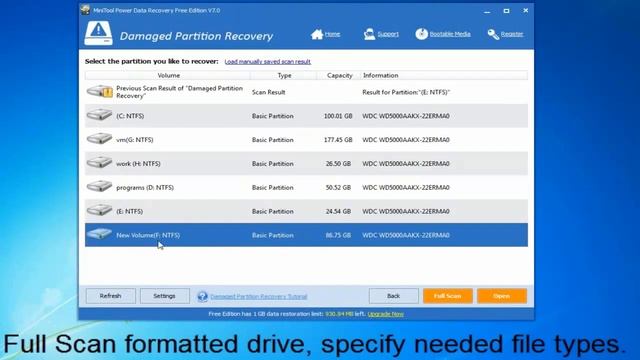Sort by Volume column header
640x360 pixels.
[168, 76]
